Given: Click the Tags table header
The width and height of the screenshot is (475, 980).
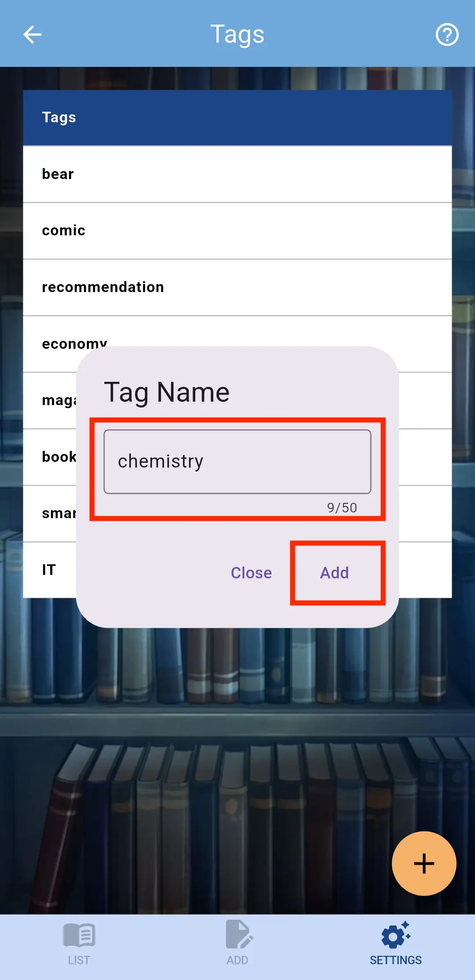Looking at the screenshot, I should coord(237,117).
